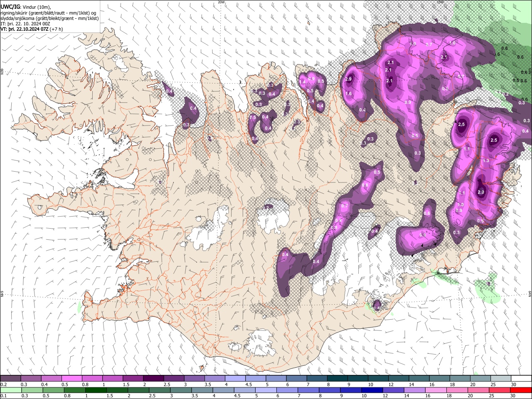Click the bright red lower swatch at 30
Image resolution: width=532 pixels, height=399 pixels.
coord(521,390)
